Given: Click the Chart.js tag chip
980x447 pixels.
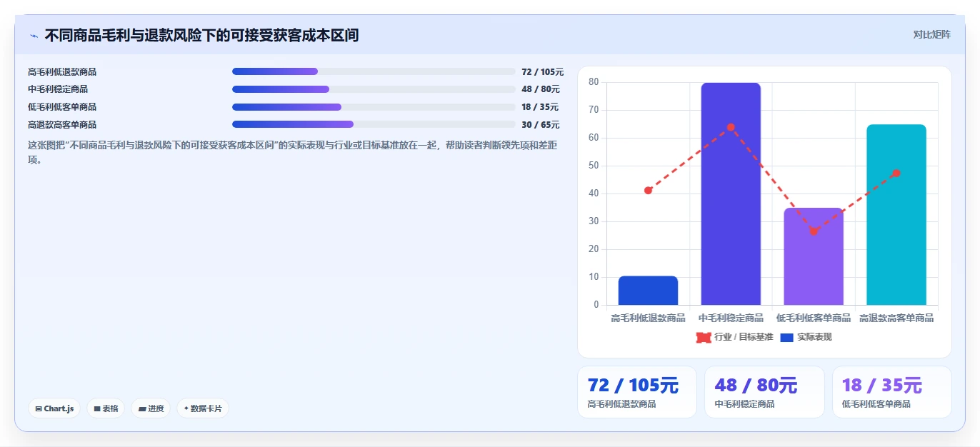Looking at the screenshot, I should point(54,408).
